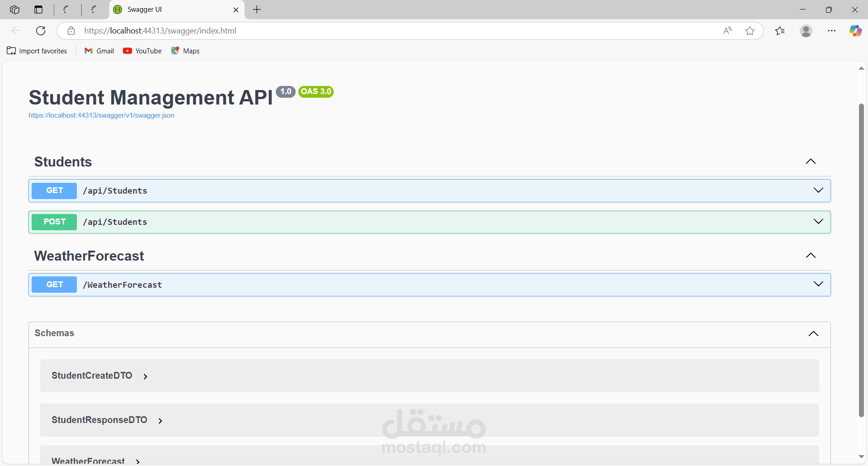Click the /WeatherForecast endpoint path text
Image resolution: width=868 pixels, height=466 pixels.
point(123,285)
